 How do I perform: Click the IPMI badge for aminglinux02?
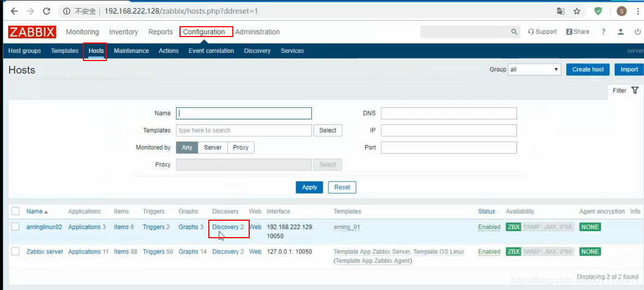pos(566,227)
